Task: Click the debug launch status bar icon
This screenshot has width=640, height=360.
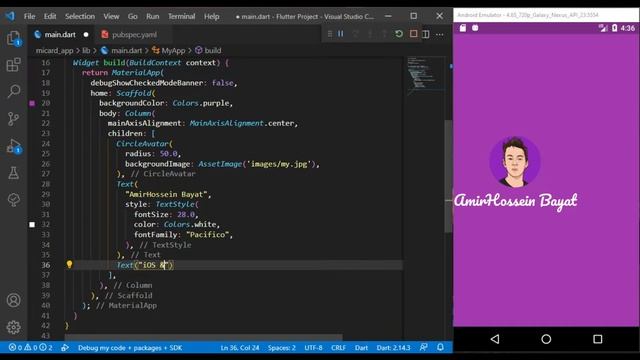Action: (x=65, y=348)
